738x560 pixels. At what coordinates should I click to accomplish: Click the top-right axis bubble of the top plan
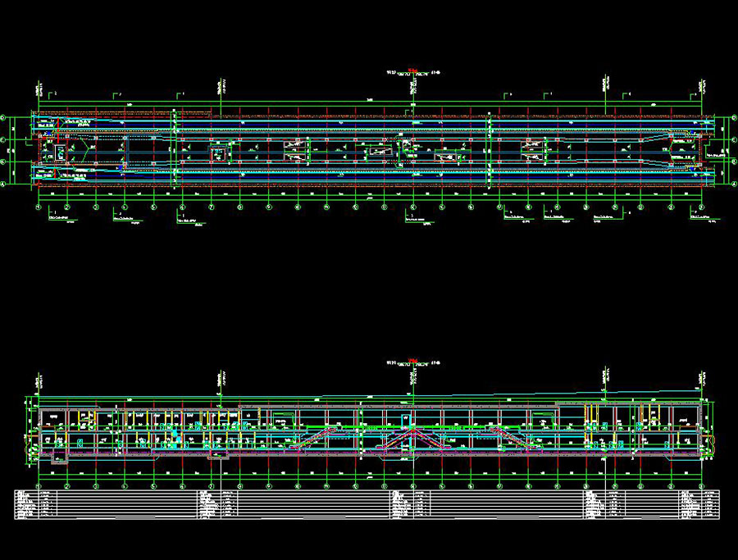pyautogui.click(x=734, y=119)
